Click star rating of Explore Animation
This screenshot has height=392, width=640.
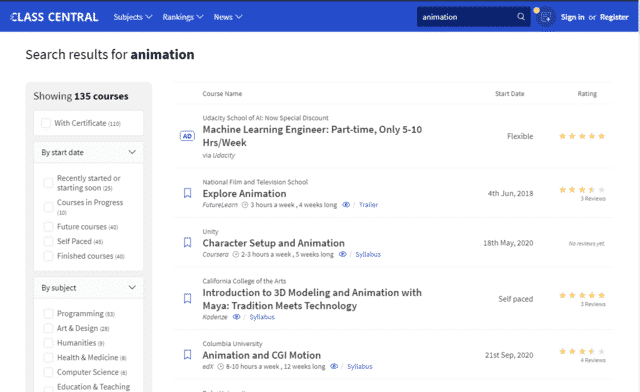tap(582, 189)
